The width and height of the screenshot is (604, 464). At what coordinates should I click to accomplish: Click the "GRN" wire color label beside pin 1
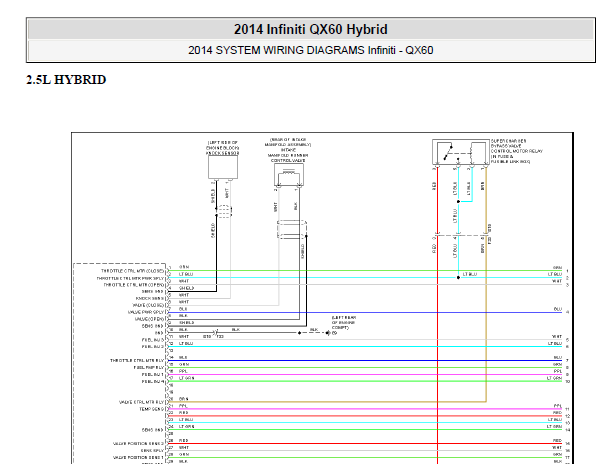184,267
